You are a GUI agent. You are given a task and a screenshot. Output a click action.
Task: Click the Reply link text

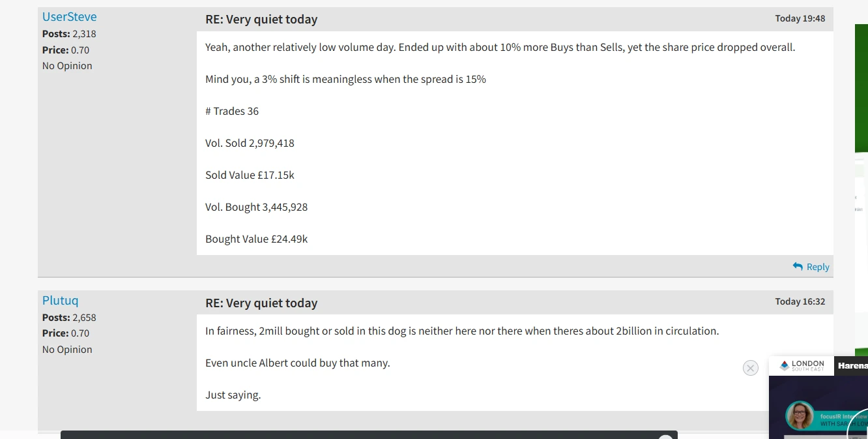point(818,267)
